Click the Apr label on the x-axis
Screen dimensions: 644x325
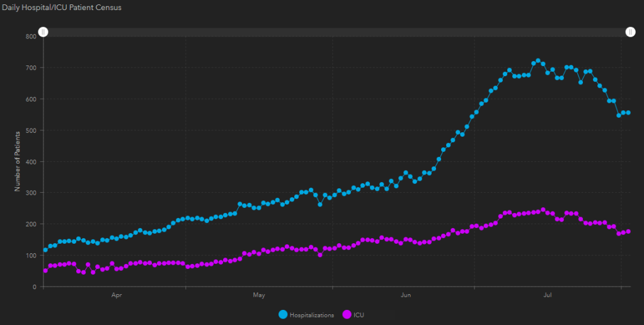[x=116, y=295]
